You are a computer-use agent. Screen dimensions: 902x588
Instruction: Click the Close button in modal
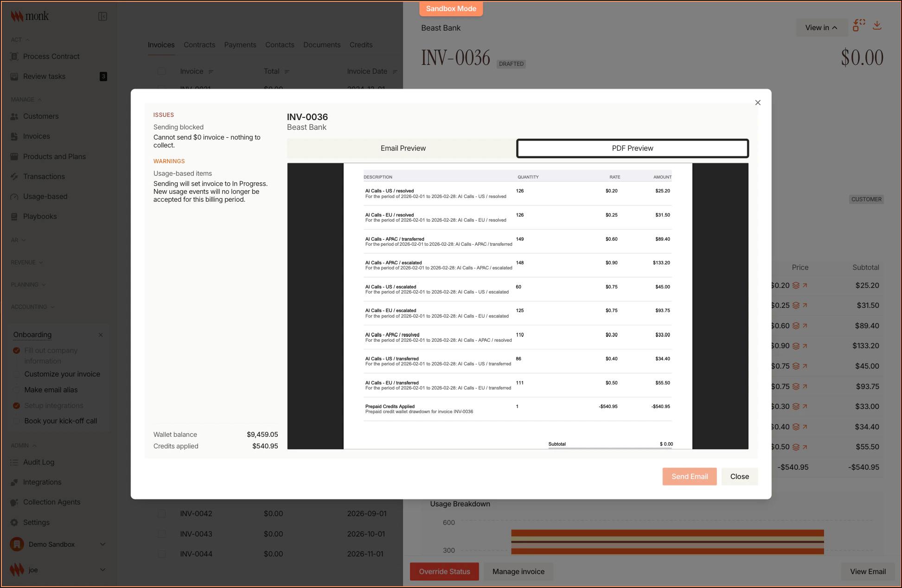pyautogui.click(x=739, y=477)
